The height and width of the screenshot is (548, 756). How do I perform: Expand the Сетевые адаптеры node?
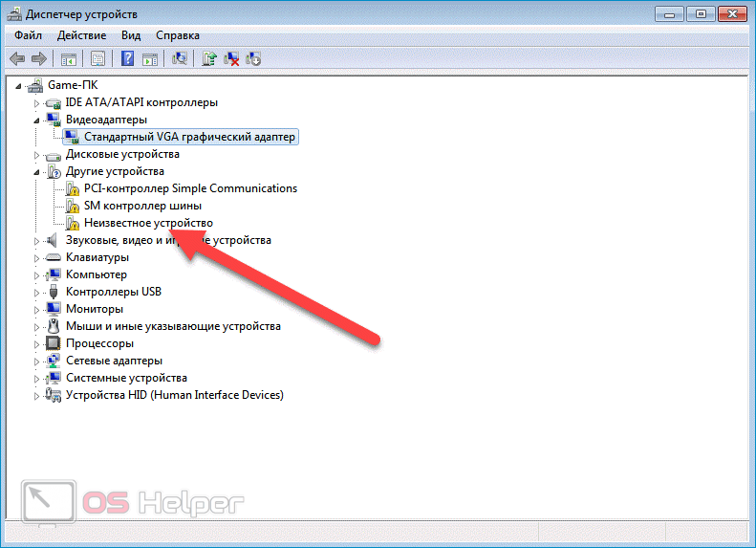click(36, 362)
